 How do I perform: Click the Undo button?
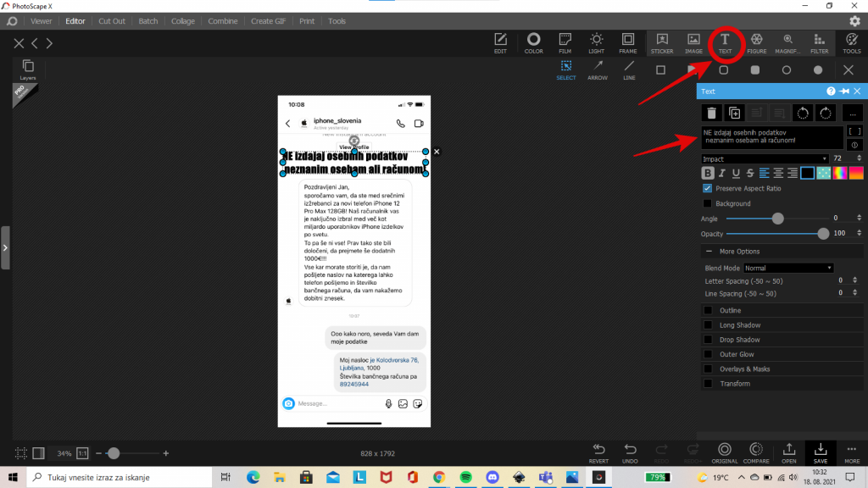pyautogui.click(x=630, y=453)
